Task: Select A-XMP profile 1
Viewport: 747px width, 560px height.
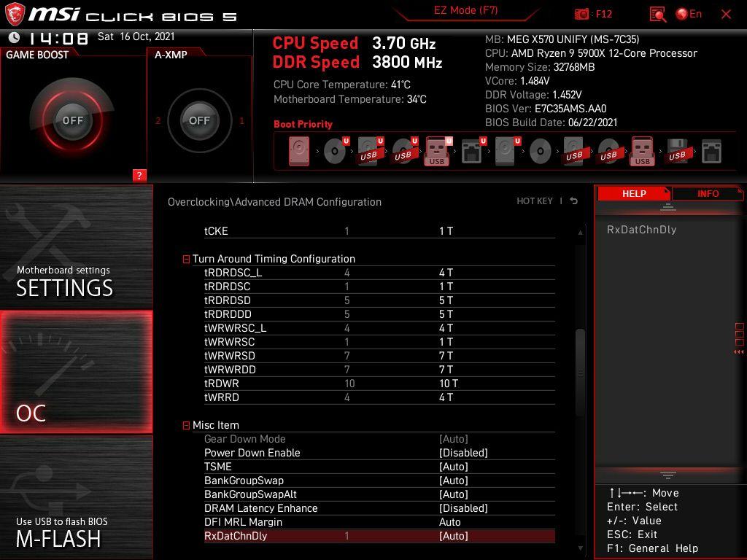Action: (241, 120)
